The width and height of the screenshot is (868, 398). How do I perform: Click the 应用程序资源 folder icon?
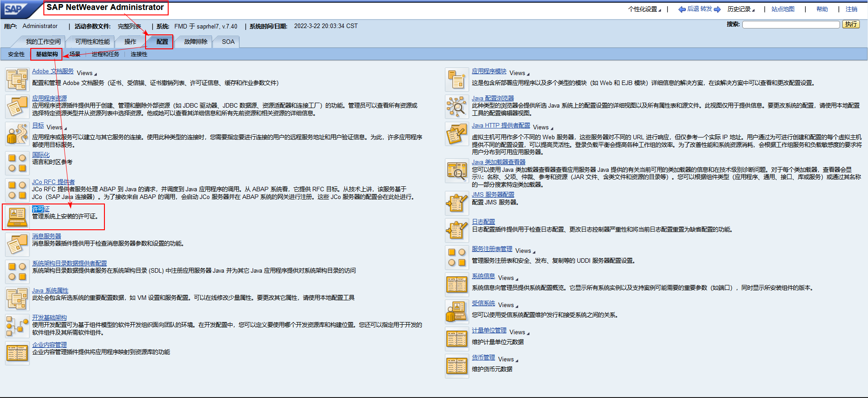[17, 107]
